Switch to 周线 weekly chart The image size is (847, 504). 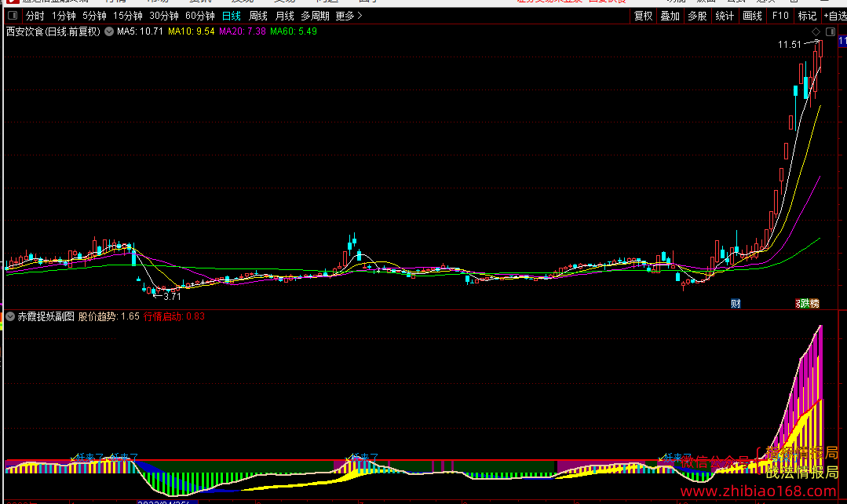pyautogui.click(x=258, y=16)
